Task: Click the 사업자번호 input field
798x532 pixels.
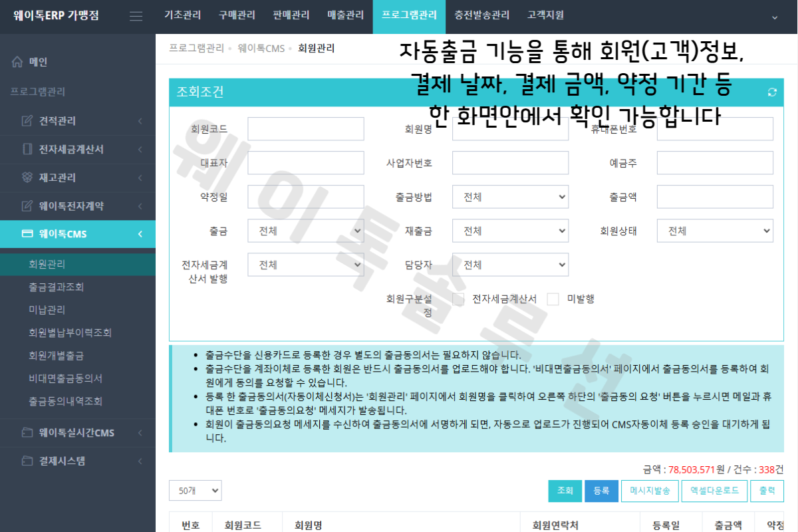Action: [x=510, y=163]
